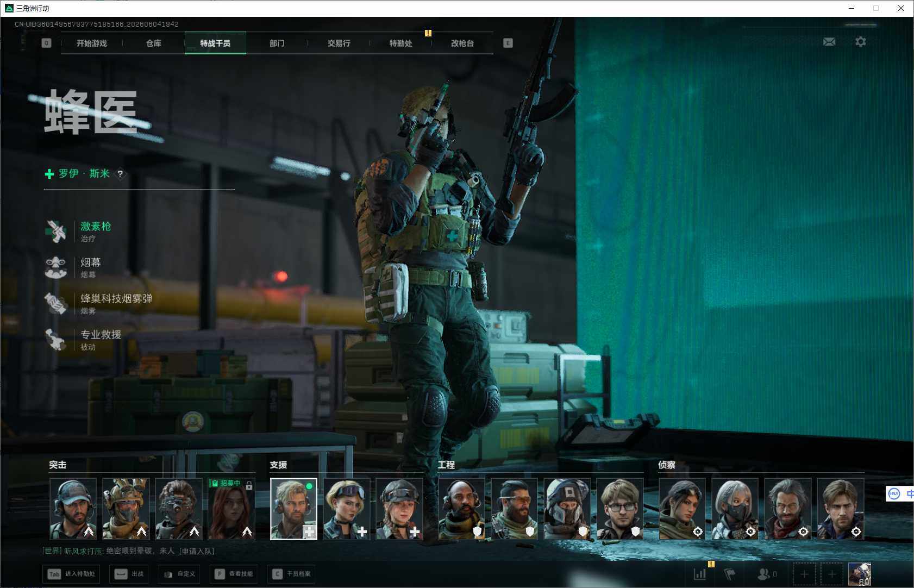
Task: Click the 世界 chat message line
Action: pyautogui.click(x=128, y=551)
